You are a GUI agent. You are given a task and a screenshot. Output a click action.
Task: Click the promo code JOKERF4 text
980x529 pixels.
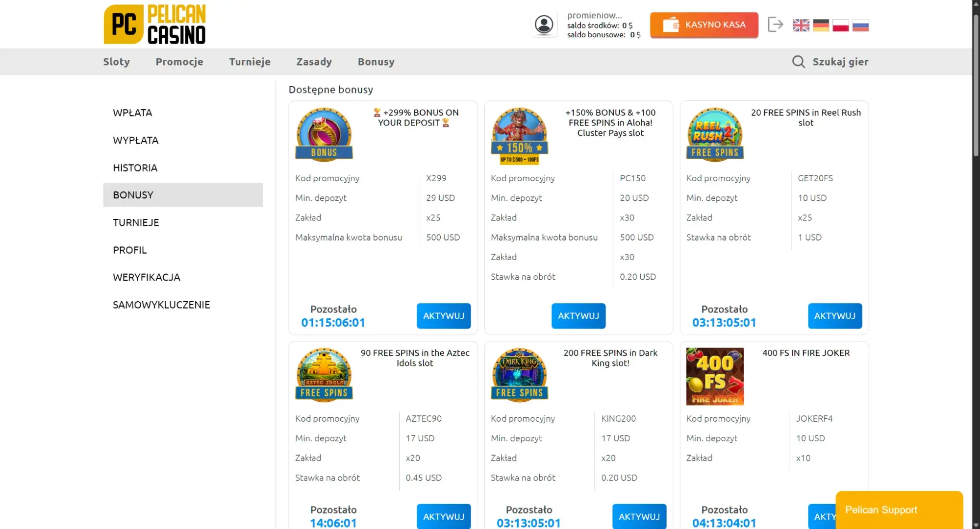tap(814, 419)
